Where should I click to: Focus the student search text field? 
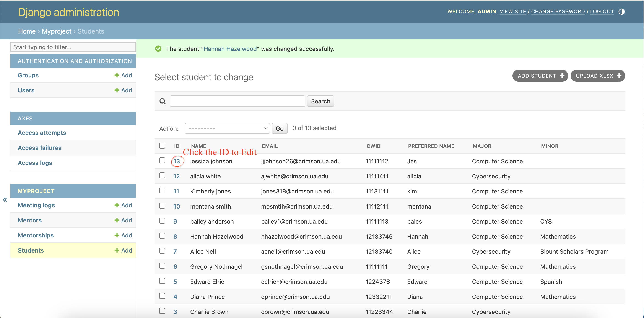(x=237, y=101)
